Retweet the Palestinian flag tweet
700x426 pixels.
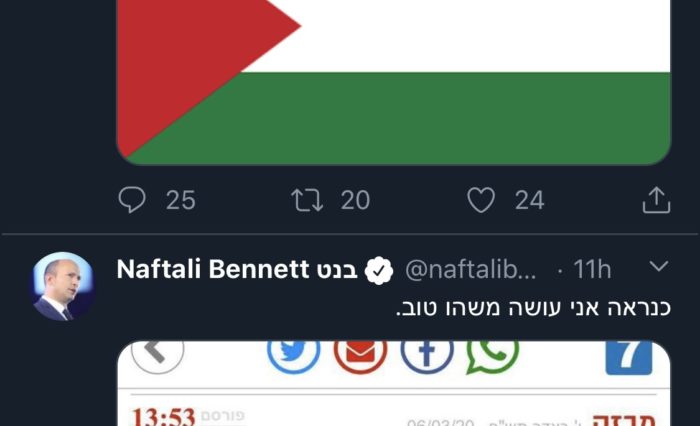tap(307, 200)
